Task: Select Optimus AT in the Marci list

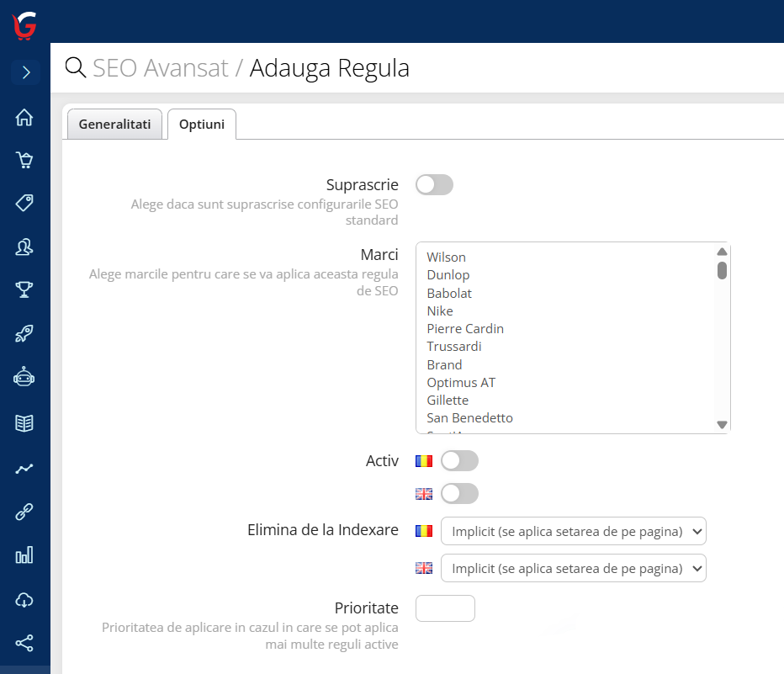Action: tap(461, 383)
